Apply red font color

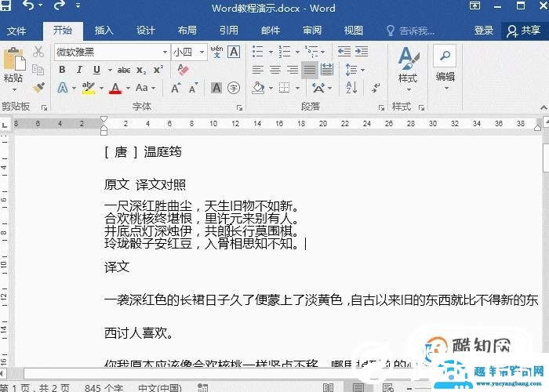pos(115,88)
